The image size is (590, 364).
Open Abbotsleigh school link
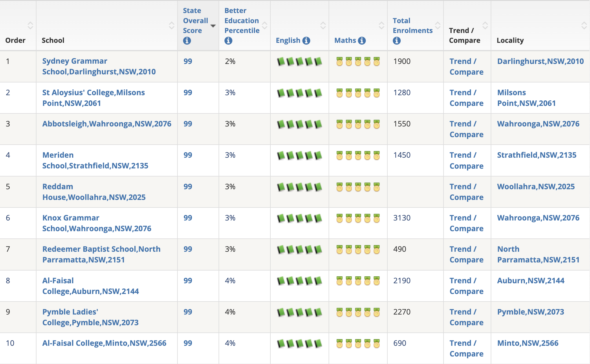point(107,124)
